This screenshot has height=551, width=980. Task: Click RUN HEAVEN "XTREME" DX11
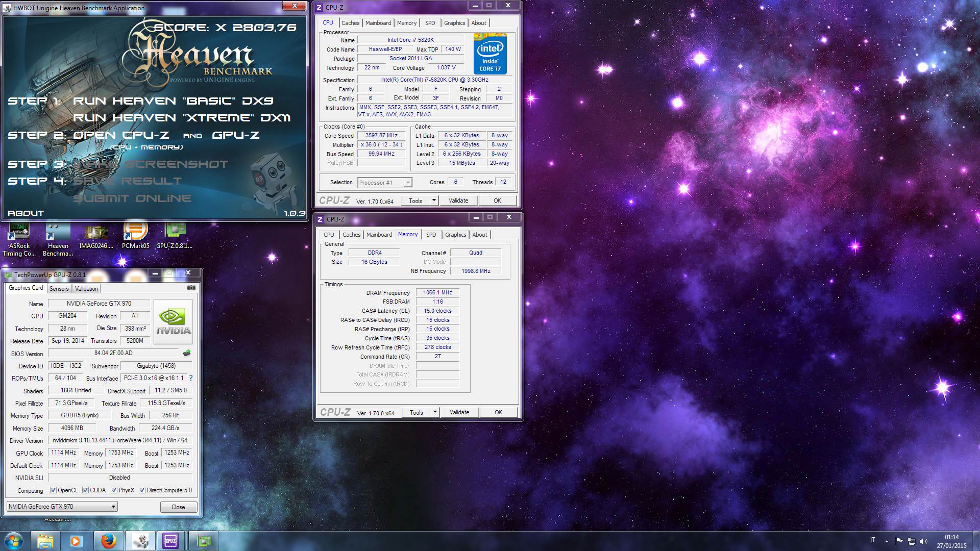click(182, 118)
